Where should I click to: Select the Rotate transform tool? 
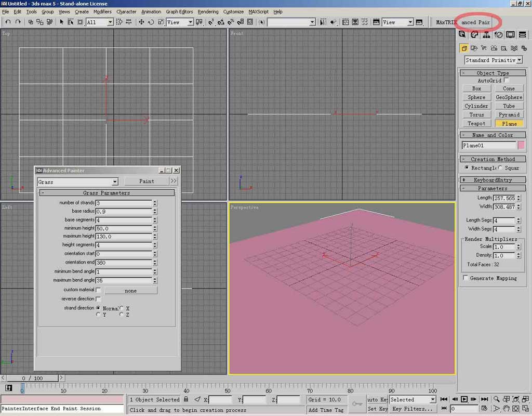pyautogui.click(x=151, y=22)
